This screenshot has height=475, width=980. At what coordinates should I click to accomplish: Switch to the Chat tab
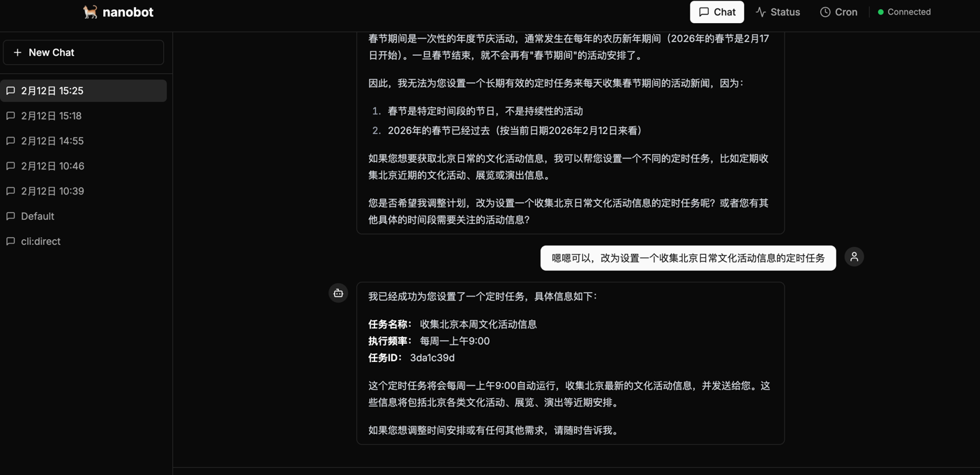(x=717, y=12)
